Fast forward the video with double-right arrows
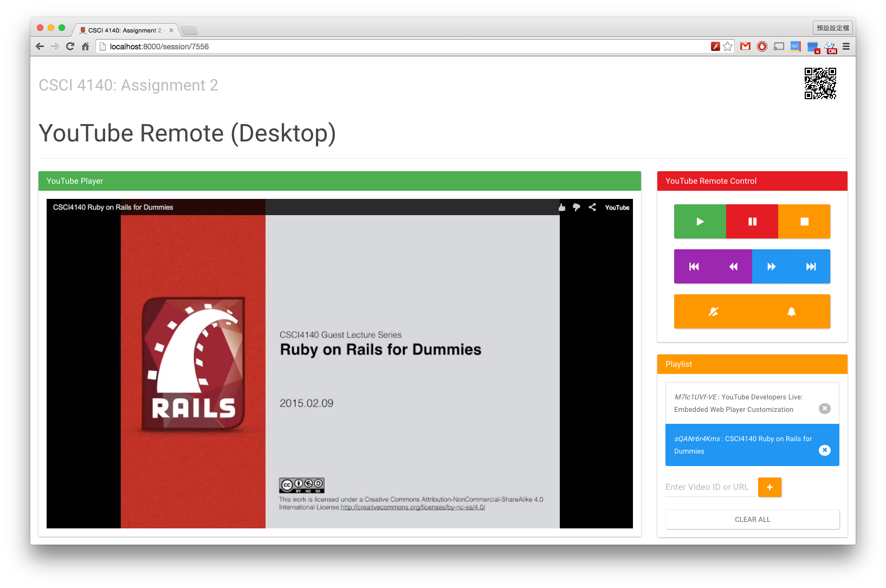The image size is (886, 588). (x=772, y=267)
